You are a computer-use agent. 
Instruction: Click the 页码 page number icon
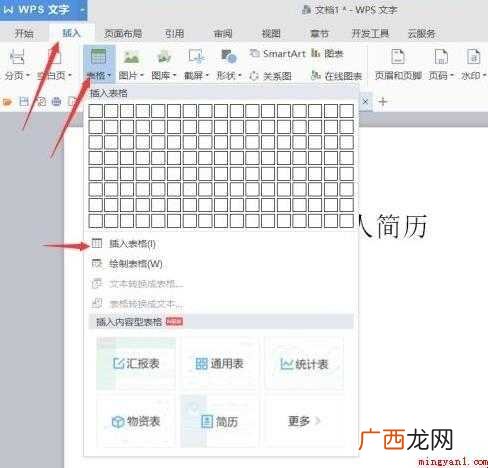[441, 57]
